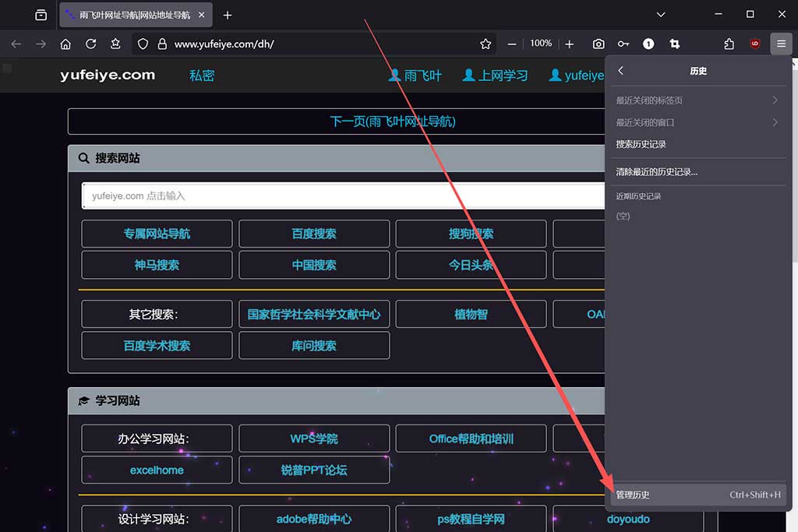Open WPS学院 button
The width and height of the screenshot is (798, 532).
click(314, 439)
